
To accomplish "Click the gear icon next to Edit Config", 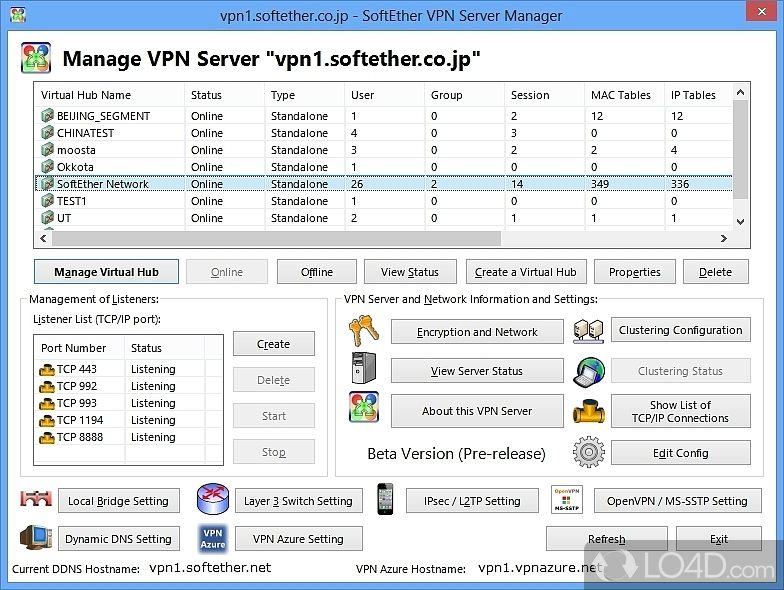I will click(589, 452).
